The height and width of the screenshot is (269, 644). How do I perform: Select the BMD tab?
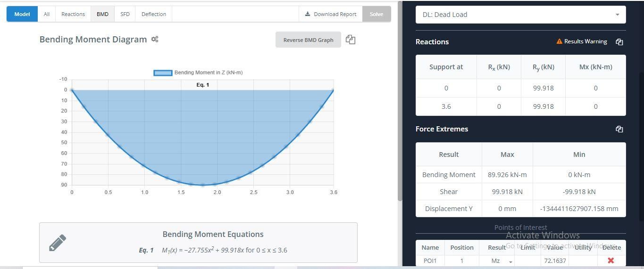coord(102,14)
